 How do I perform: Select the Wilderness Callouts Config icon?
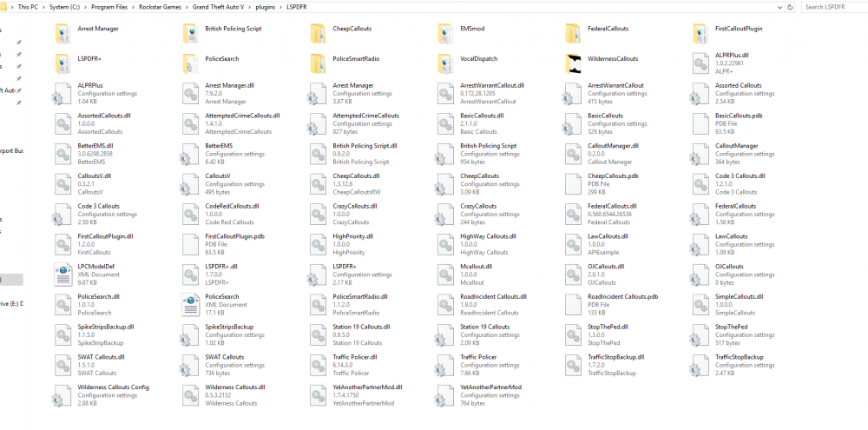pos(62,395)
